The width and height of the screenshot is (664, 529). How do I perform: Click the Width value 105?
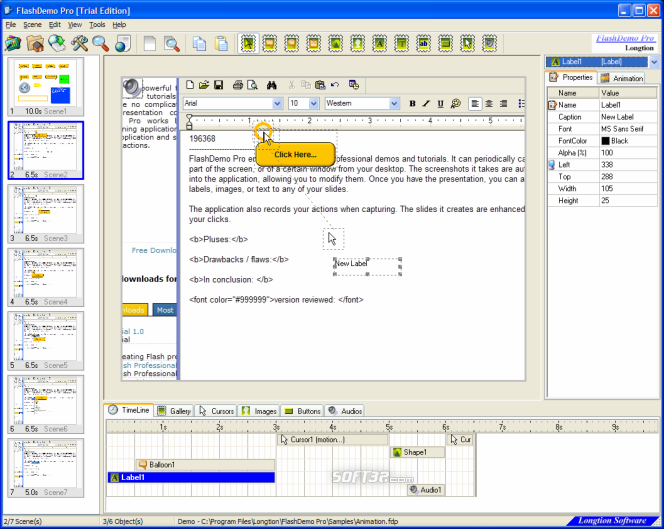click(x=628, y=188)
